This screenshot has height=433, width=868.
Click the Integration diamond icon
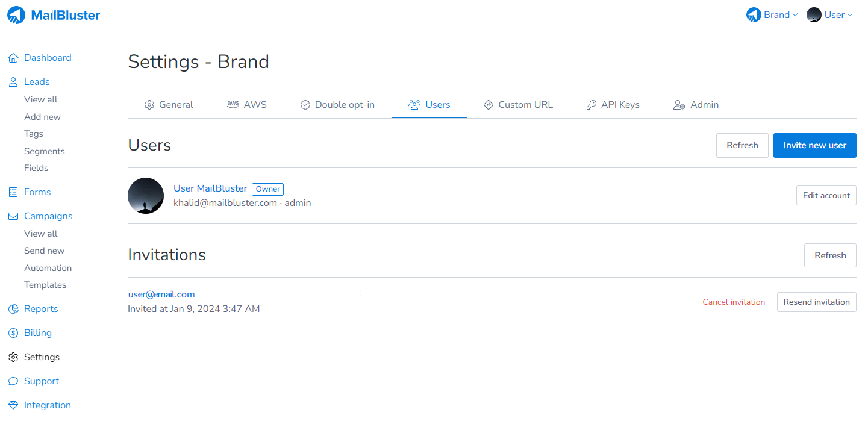(x=13, y=406)
